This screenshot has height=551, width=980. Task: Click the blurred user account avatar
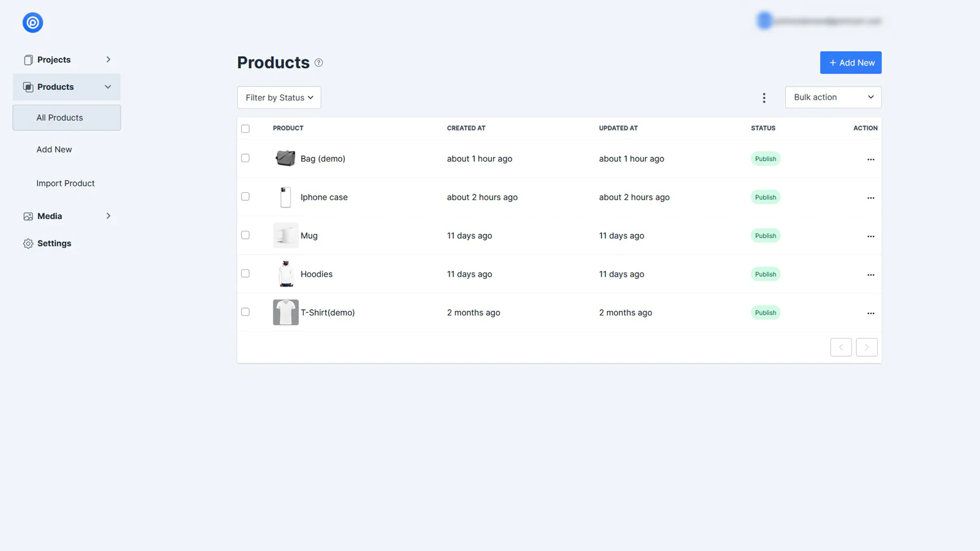764,20
